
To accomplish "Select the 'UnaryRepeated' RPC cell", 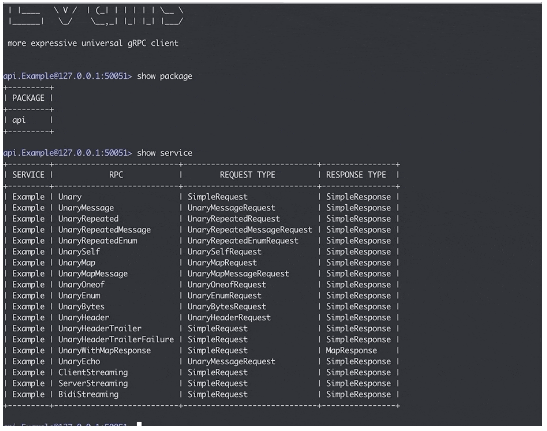I will tap(88, 219).
